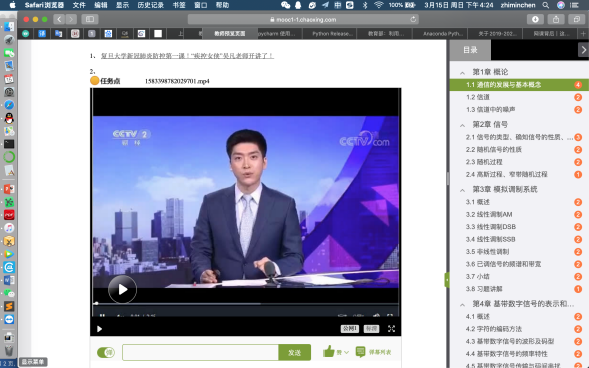Switch to the 关于2019-202 tab
The width and height of the screenshot is (589, 368).
(x=497, y=33)
